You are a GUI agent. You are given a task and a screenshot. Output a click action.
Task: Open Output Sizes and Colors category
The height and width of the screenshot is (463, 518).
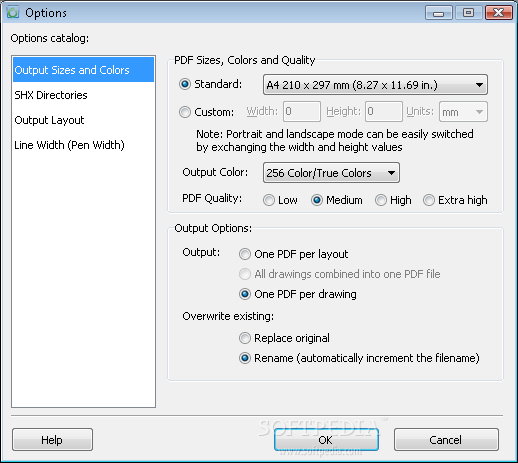[83, 70]
